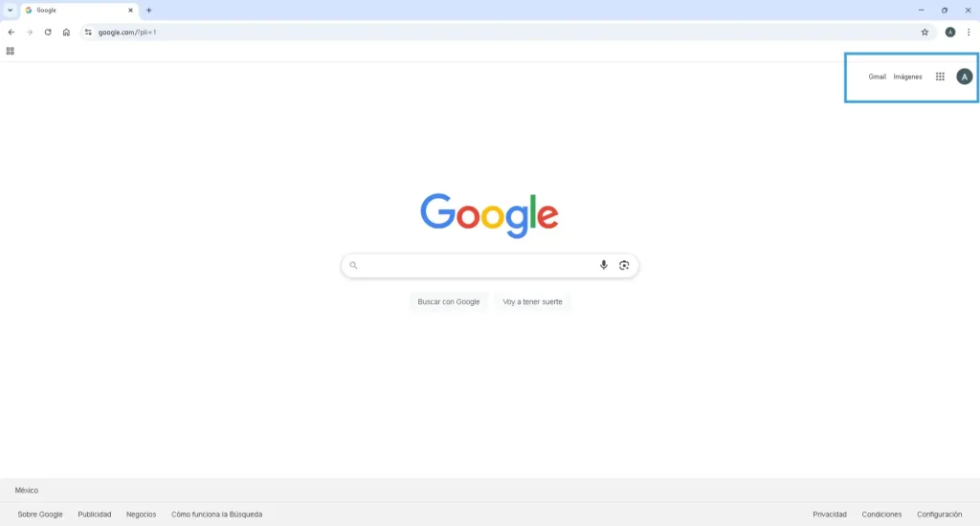
Task: Open the Gmail link
Action: (877, 77)
